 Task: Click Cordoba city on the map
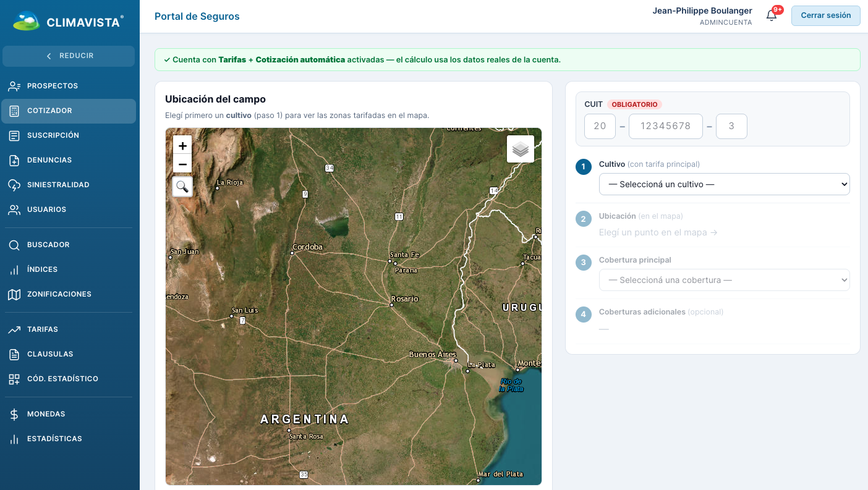point(307,247)
